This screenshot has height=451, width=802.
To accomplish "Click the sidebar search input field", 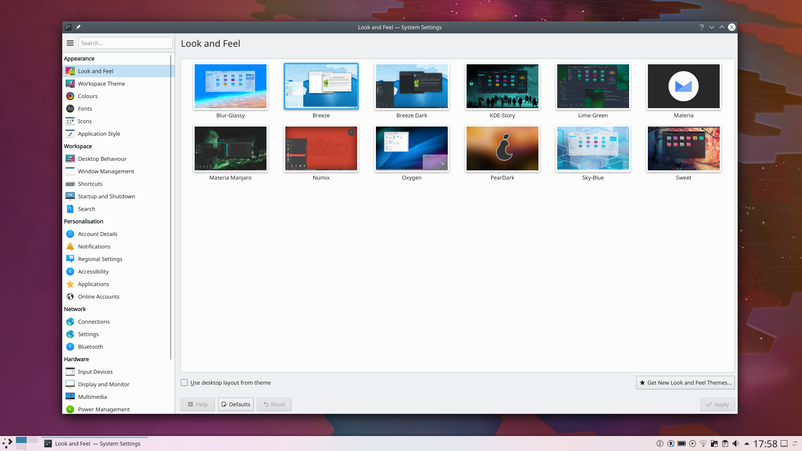I will click(x=125, y=43).
